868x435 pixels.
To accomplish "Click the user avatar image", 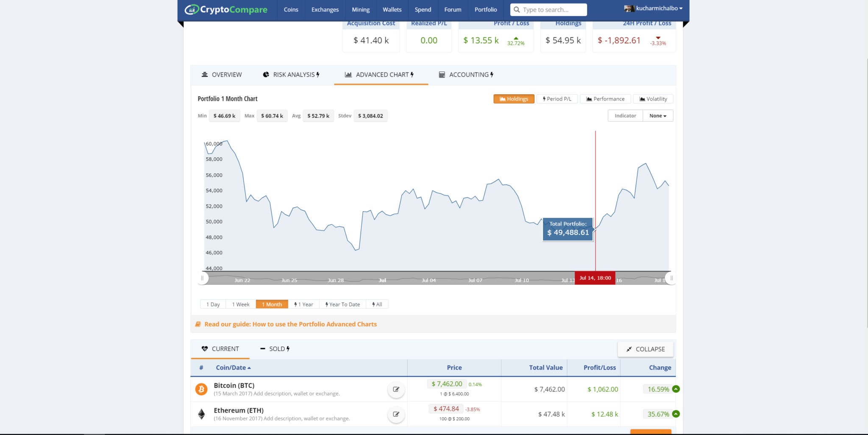I will pos(629,8).
